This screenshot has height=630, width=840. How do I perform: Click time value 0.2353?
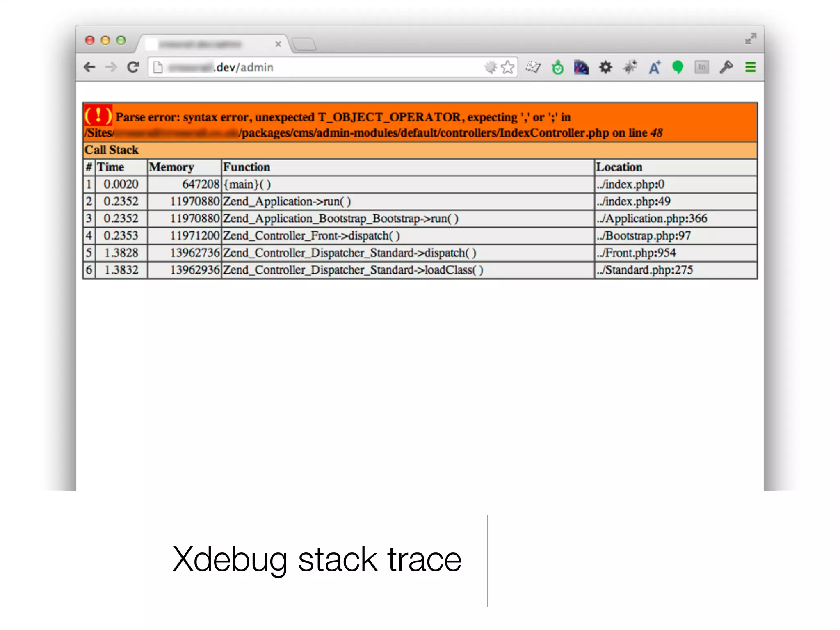pyautogui.click(x=121, y=236)
